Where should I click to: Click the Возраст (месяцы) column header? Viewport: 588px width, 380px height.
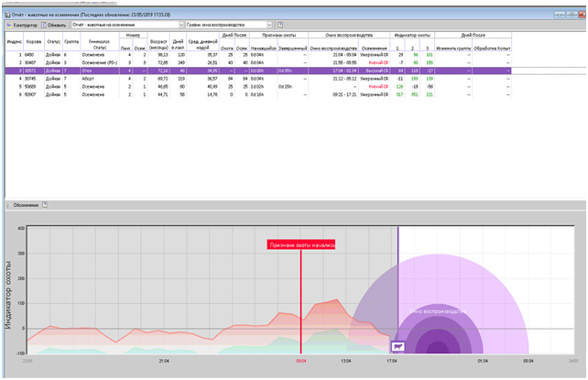point(158,45)
